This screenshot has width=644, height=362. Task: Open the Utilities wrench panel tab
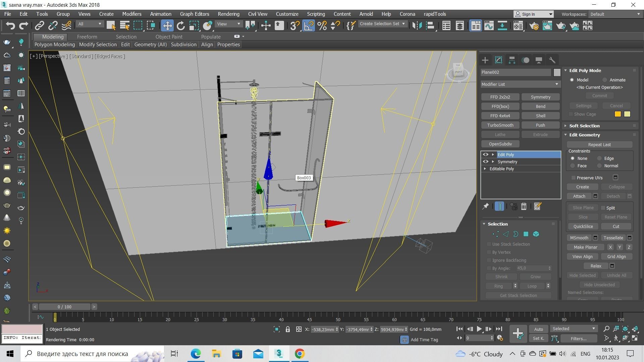(x=552, y=60)
